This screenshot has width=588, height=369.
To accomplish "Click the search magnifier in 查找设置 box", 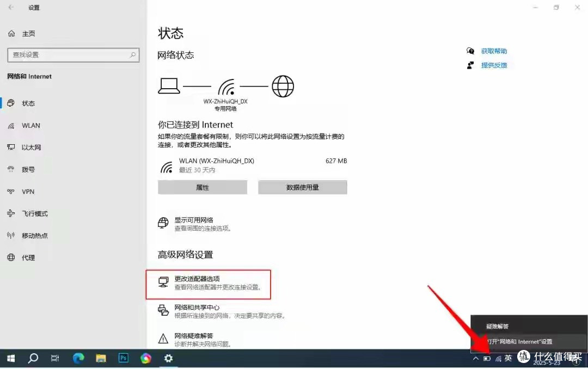I will coord(133,55).
